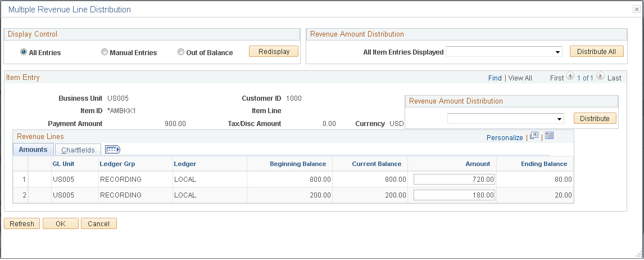Click the Last navigation text

click(614, 78)
